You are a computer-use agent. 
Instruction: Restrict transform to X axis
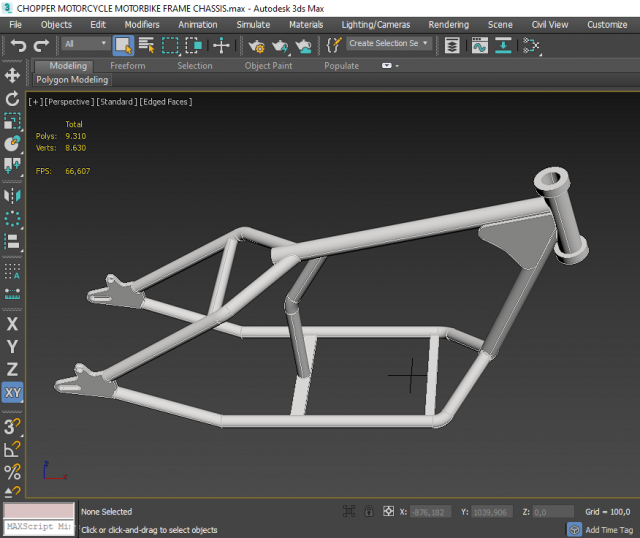(x=12, y=324)
